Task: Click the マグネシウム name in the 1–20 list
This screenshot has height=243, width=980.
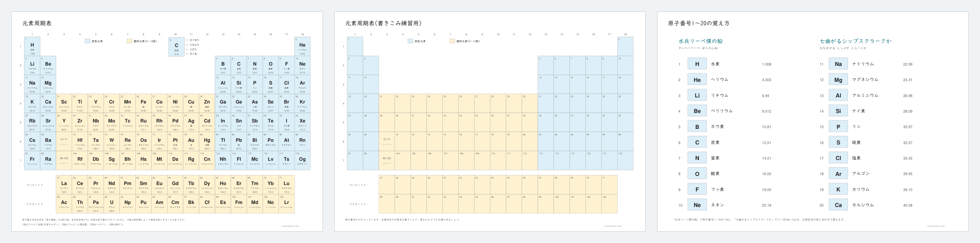Action: click(x=865, y=80)
